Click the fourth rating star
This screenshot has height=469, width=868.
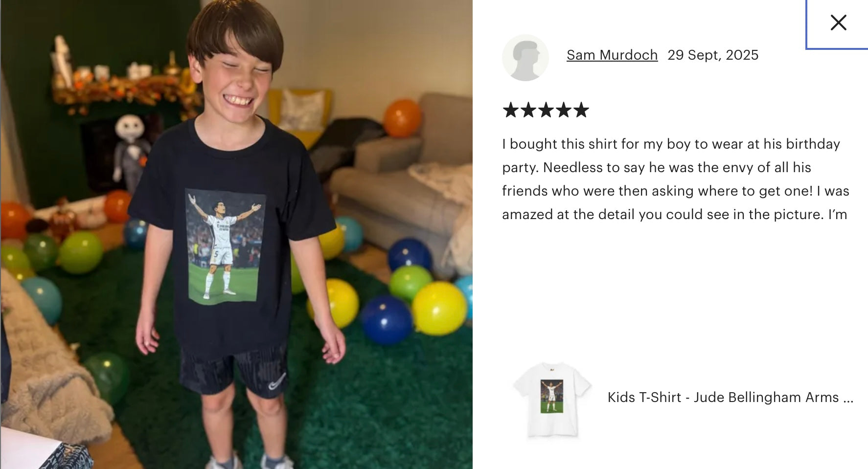[563, 110]
